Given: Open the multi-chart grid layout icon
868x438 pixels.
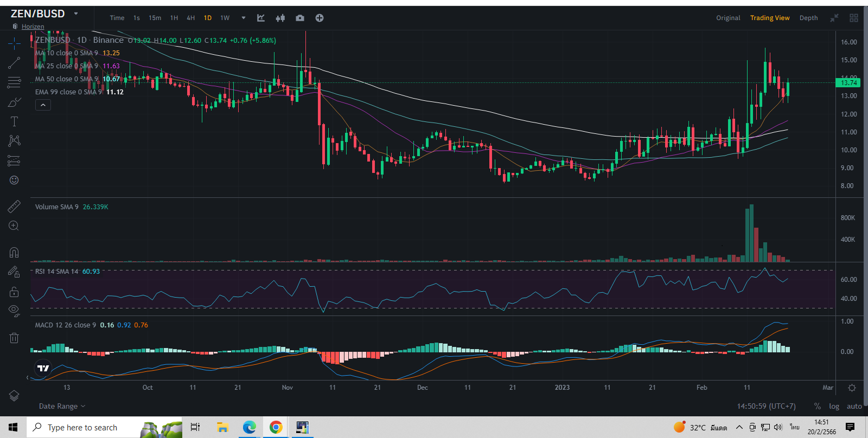Looking at the screenshot, I should [854, 18].
